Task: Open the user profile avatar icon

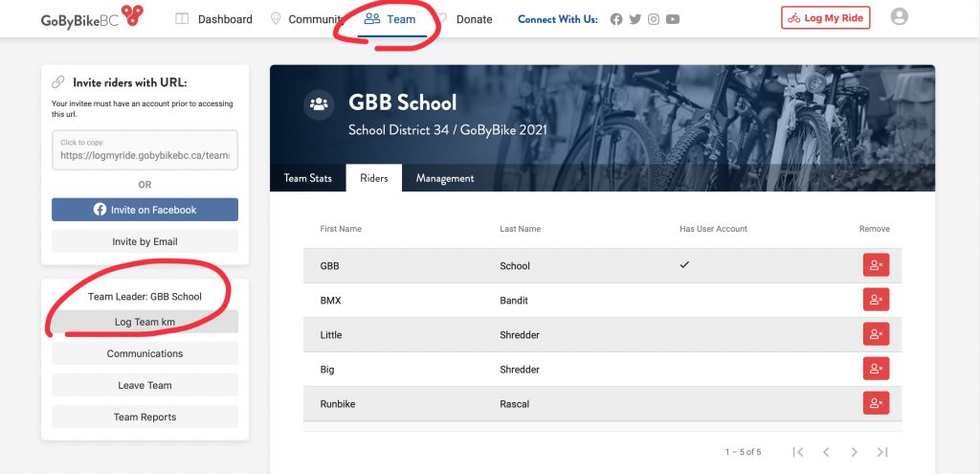Action: [900, 17]
